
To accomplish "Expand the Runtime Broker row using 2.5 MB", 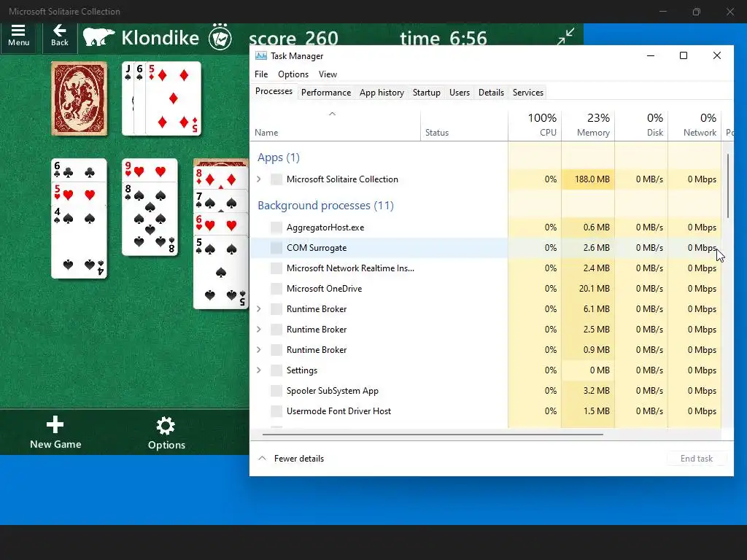I will [x=259, y=330].
